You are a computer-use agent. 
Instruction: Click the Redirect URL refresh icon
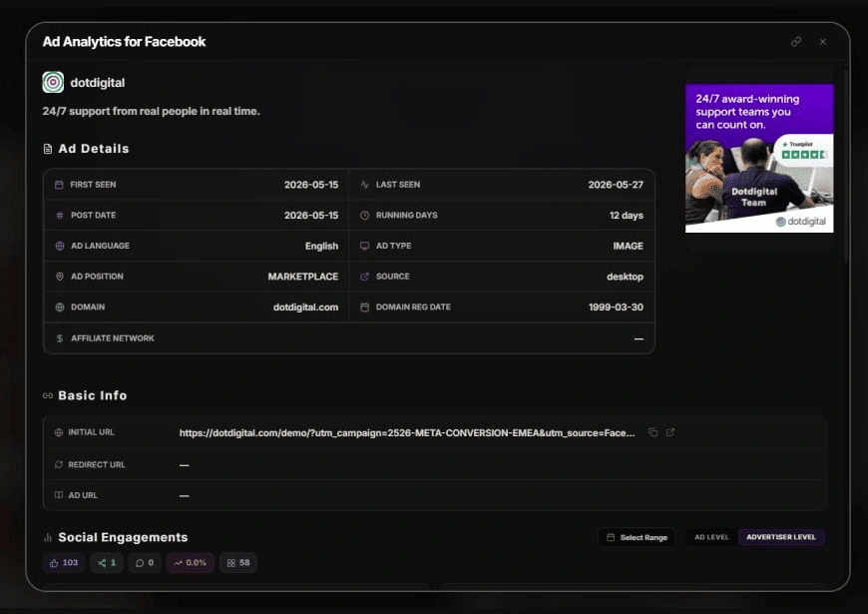[59, 464]
